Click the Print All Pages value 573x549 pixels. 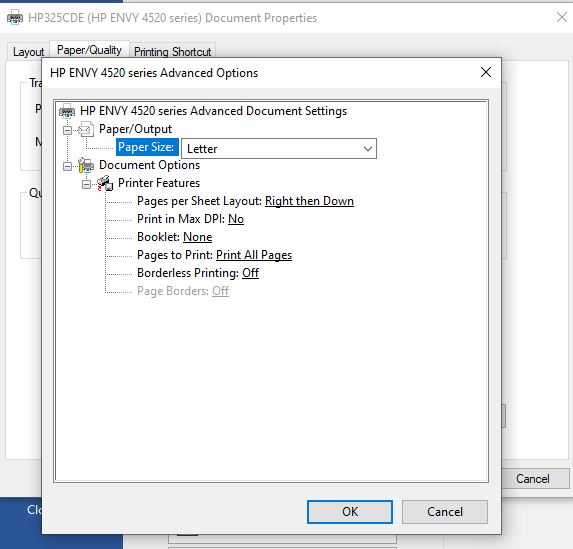[254, 255]
